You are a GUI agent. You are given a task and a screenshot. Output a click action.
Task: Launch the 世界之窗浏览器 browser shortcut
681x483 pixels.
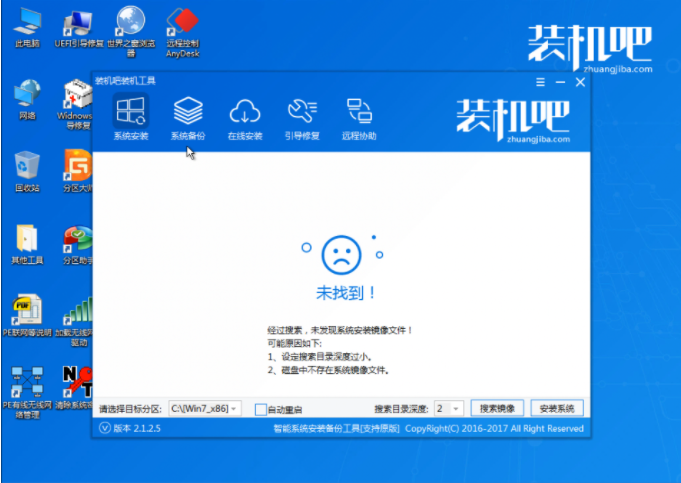(128, 24)
